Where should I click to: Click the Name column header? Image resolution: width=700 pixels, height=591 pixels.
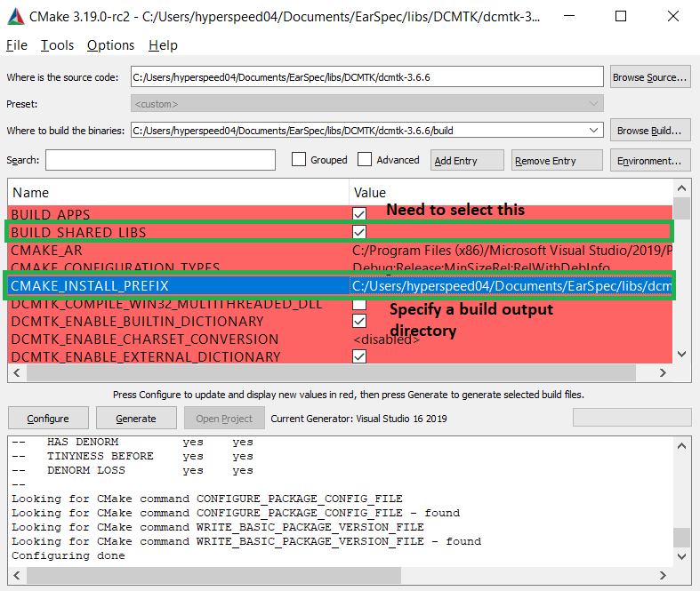[x=178, y=193]
